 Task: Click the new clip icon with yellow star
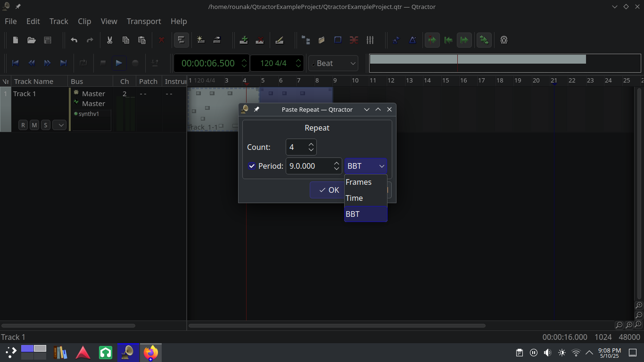pyautogui.click(x=201, y=40)
